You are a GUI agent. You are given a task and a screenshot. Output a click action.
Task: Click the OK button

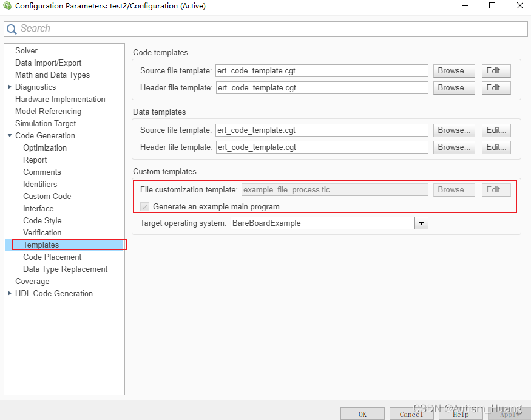coord(362,415)
